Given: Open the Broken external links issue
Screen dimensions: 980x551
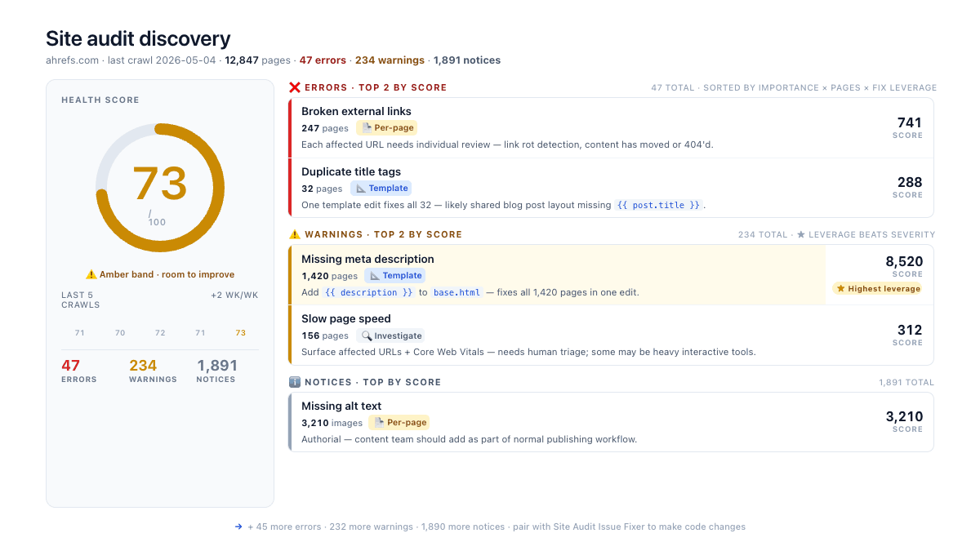Looking at the screenshot, I should 611,128.
